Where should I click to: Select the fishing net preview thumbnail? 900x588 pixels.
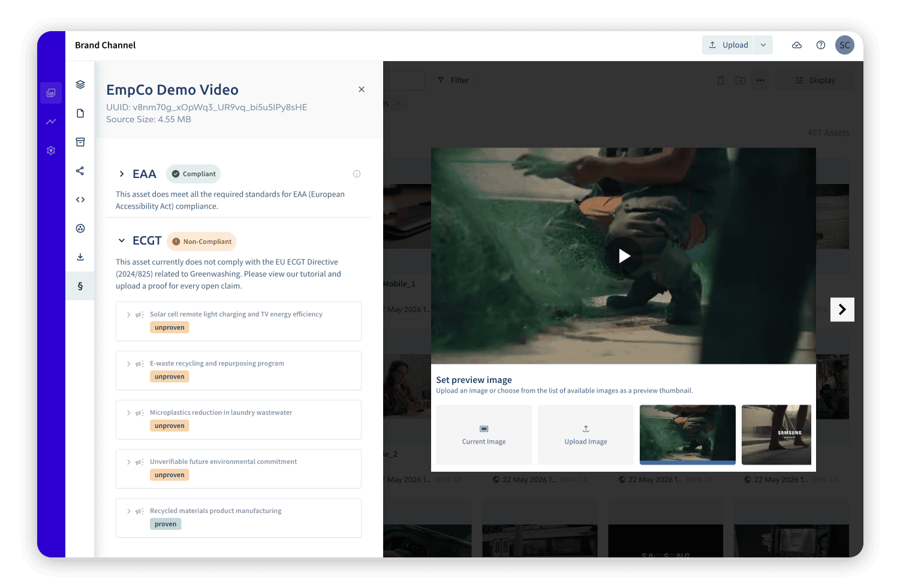(688, 435)
